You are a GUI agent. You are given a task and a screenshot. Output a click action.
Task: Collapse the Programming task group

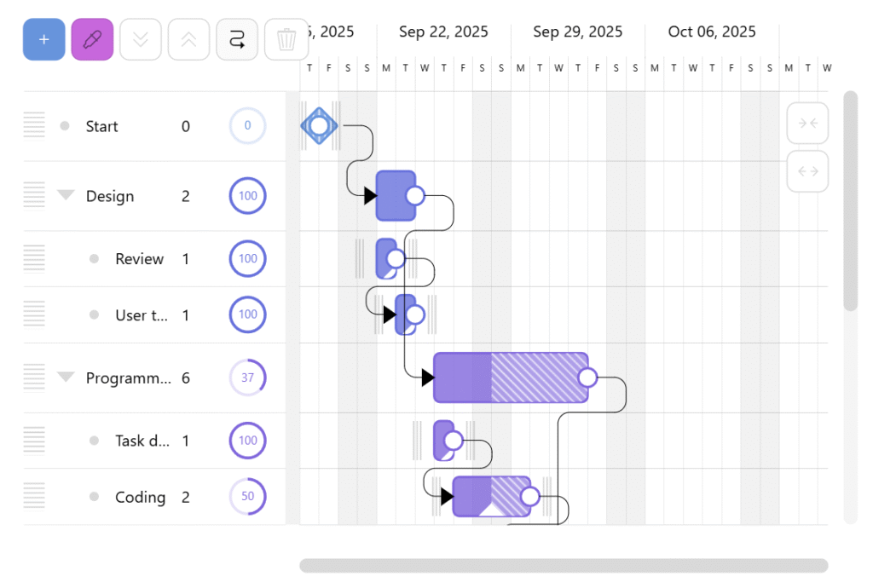pyautogui.click(x=66, y=378)
